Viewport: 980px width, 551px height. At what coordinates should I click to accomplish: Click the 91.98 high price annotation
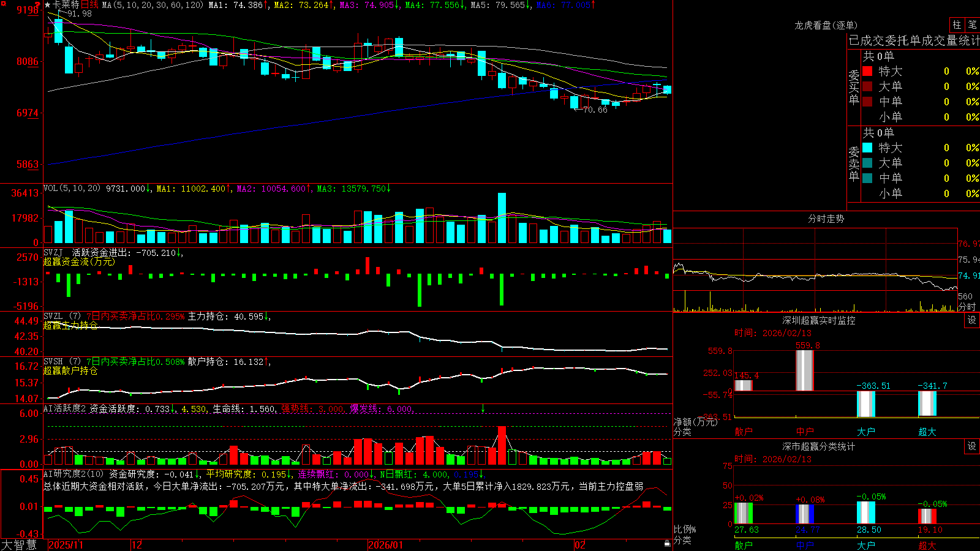[79, 13]
